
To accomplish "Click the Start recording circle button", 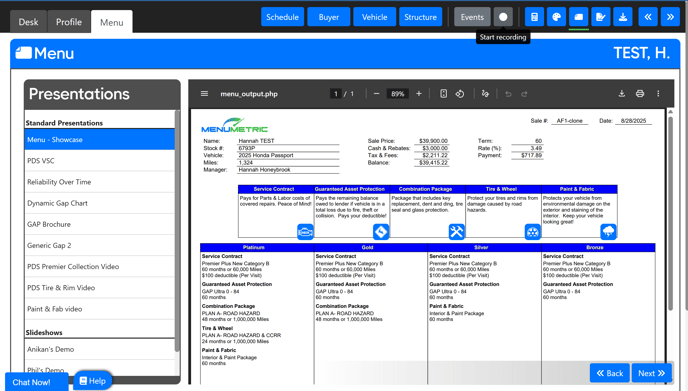I will point(503,17).
